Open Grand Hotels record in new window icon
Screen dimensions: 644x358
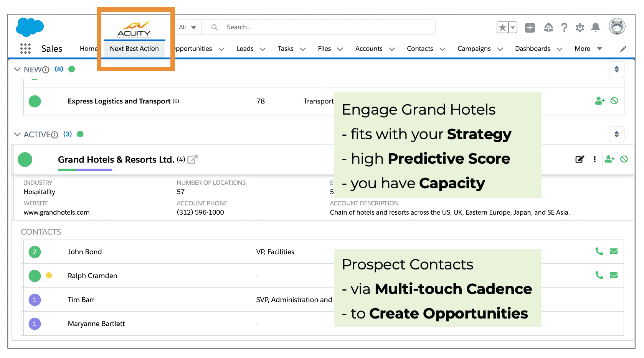click(x=192, y=159)
